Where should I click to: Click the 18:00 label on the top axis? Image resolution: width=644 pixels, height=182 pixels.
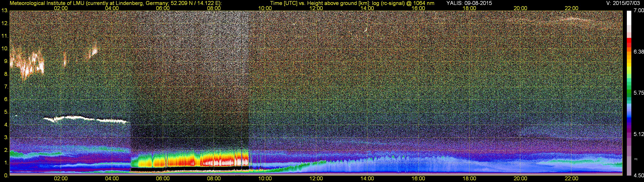[x=469, y=8]
